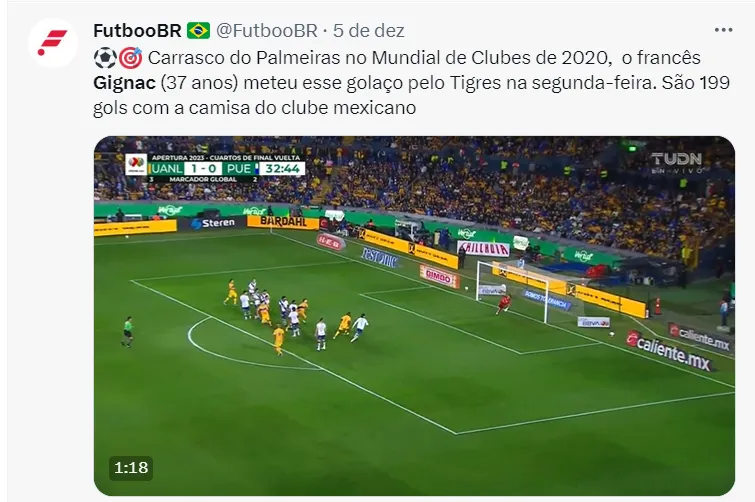Click the 32:44 match clock on scoreboard

click(282, 169)
